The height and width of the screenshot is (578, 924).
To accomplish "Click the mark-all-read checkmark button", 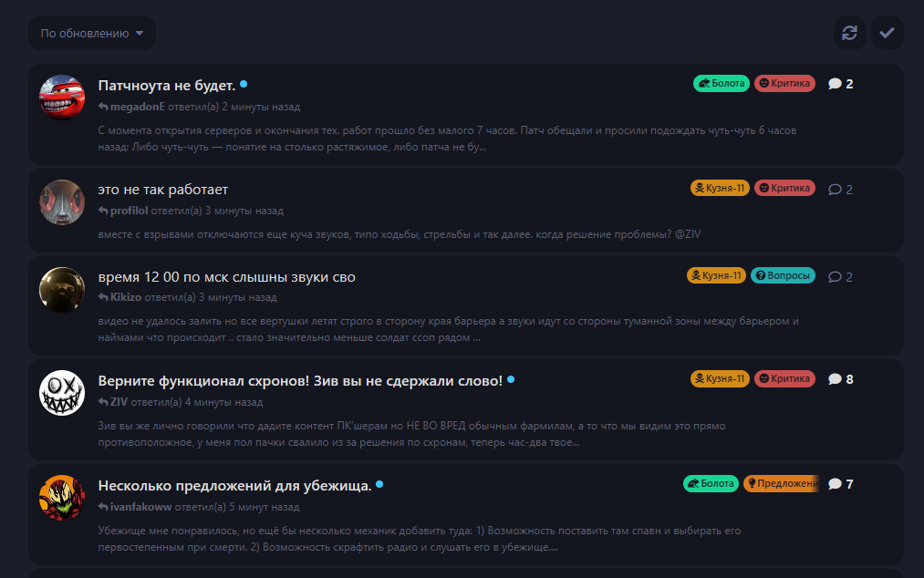I will click(887, 33).
